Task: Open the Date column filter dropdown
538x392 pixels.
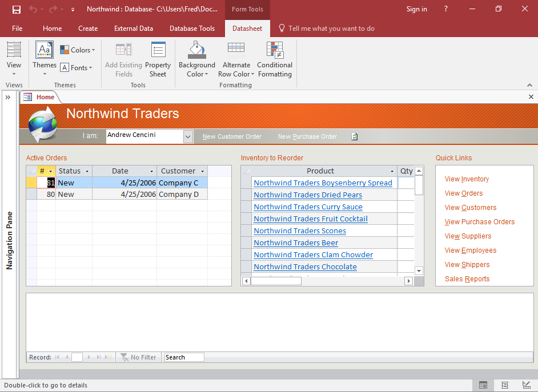Action: pyautogui.click(x=152, y=171)
